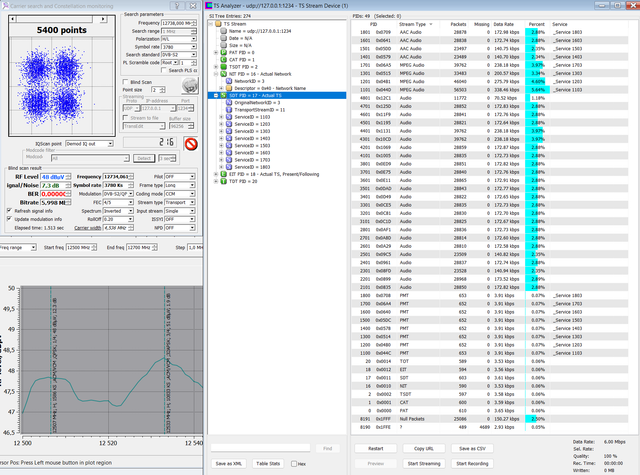Sort table by Percent column header
This screenshot has height=475, width=640.
pos(536,24)
